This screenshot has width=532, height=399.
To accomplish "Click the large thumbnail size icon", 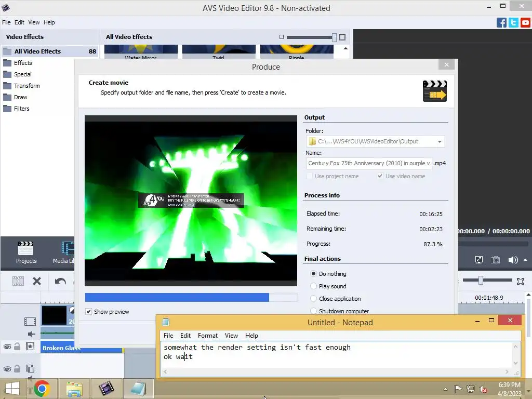I will click(342, 37).
